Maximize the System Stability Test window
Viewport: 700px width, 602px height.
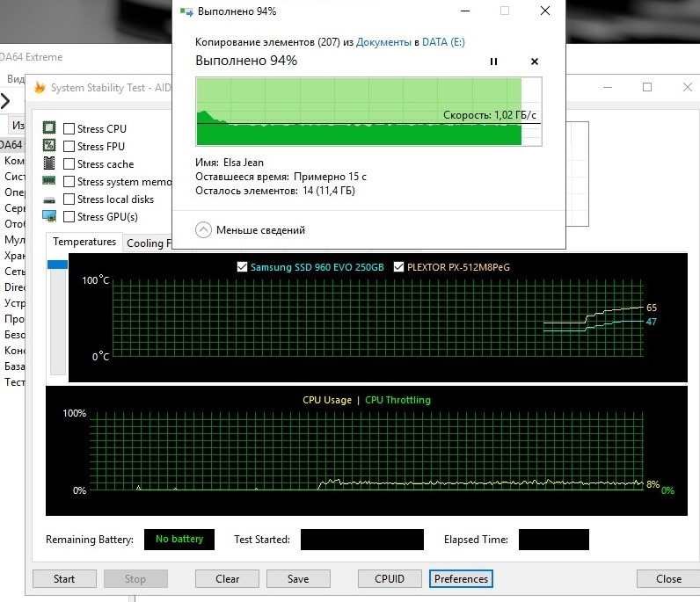[x=647, y=88]
